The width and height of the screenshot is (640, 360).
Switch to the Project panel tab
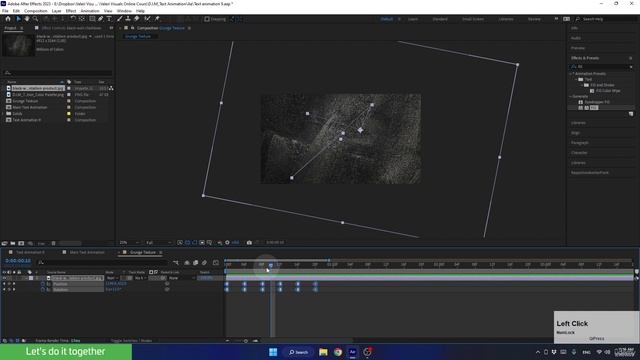11,28
